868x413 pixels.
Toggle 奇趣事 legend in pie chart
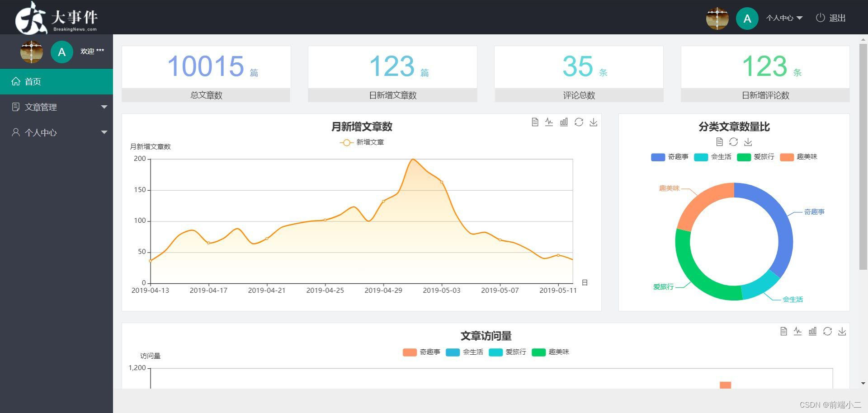(x=670, y=157)
